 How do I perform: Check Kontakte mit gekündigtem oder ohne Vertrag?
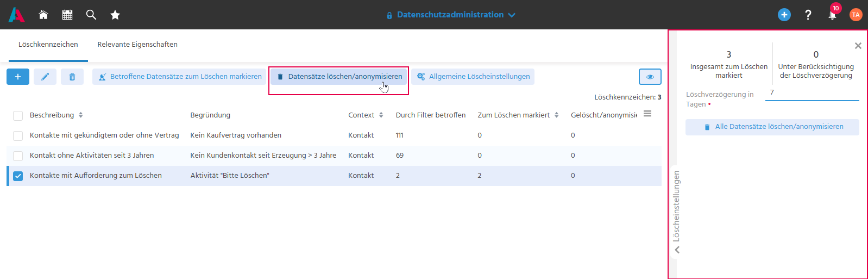coord(18,135)
